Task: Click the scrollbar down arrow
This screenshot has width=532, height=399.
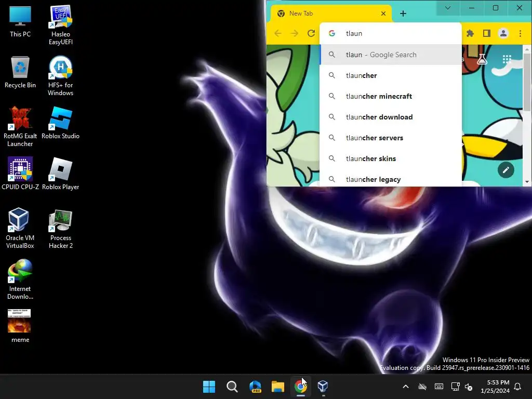Action: [x=527, y=182]
